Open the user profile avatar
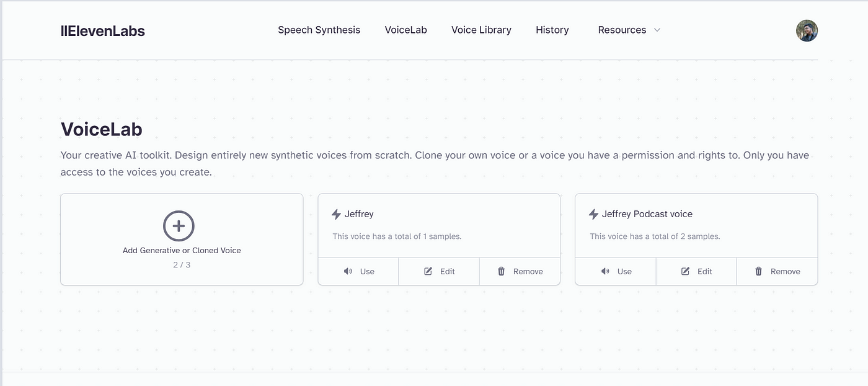Viewport: 868px width, 386px height. click(x=807, y=30)
